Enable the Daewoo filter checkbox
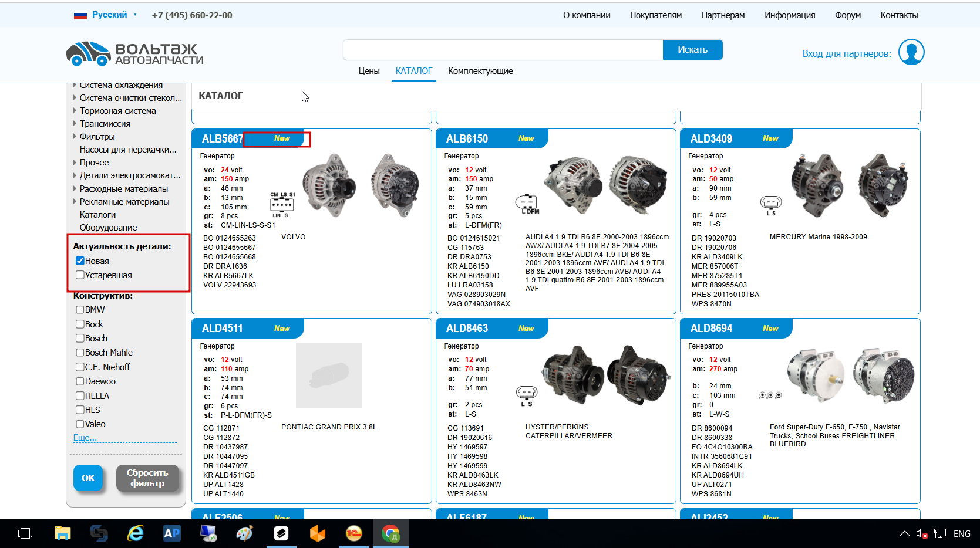Image resolution: width=980 pixels, height=548 pixels. coord(80,381)
